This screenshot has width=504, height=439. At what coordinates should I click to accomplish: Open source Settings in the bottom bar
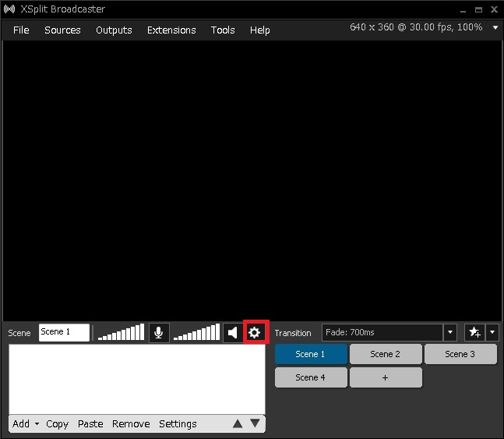pos(178,424)
